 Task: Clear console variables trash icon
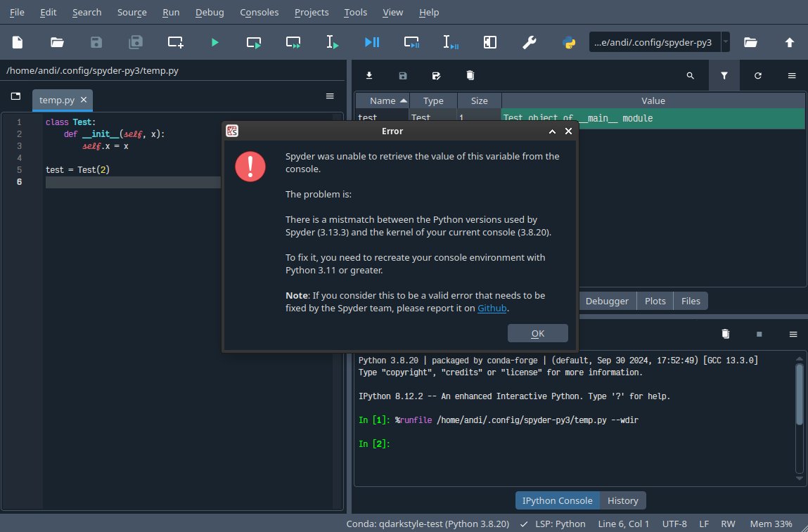(x=726, y=335)
